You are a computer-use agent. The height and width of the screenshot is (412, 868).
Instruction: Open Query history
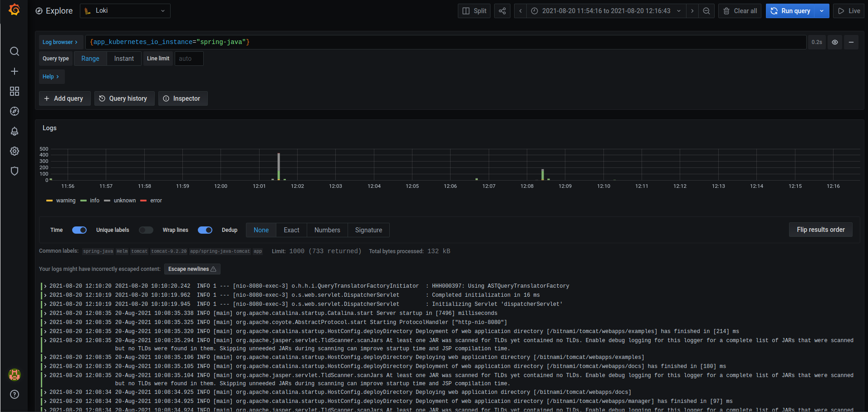pyautogui.click(x=124, y=98)
